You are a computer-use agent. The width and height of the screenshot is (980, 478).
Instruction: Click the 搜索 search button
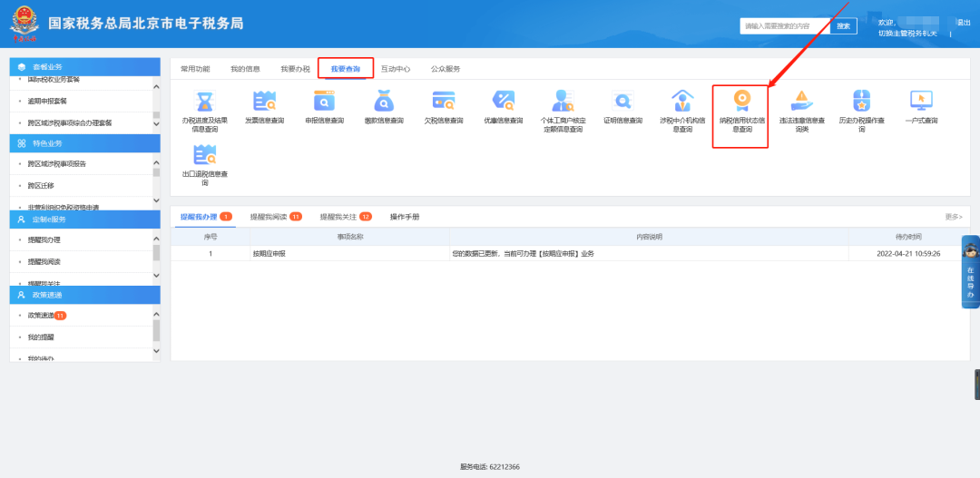843,26
